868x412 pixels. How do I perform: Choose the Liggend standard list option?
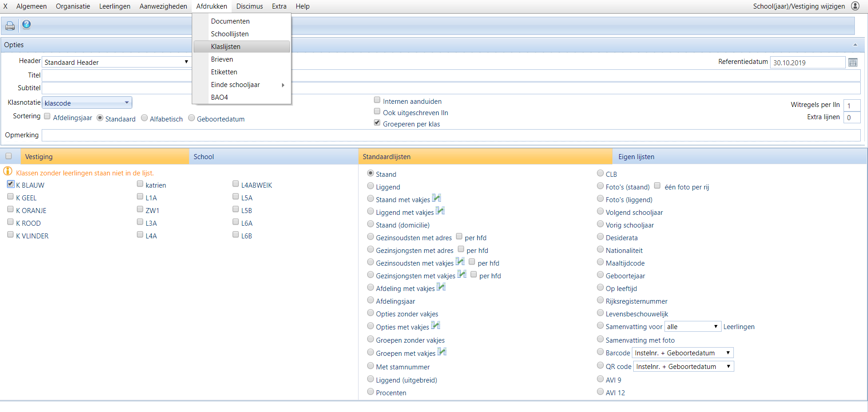(371, 186)
